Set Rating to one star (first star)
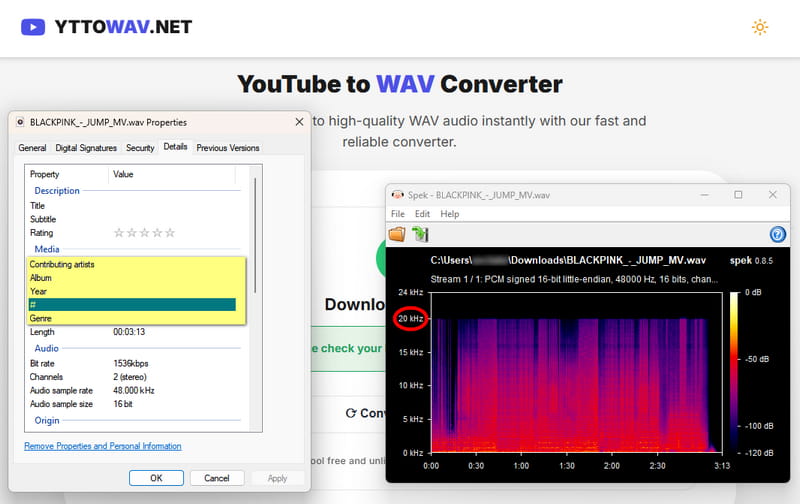The image size is (800, 504). point(119,233)
